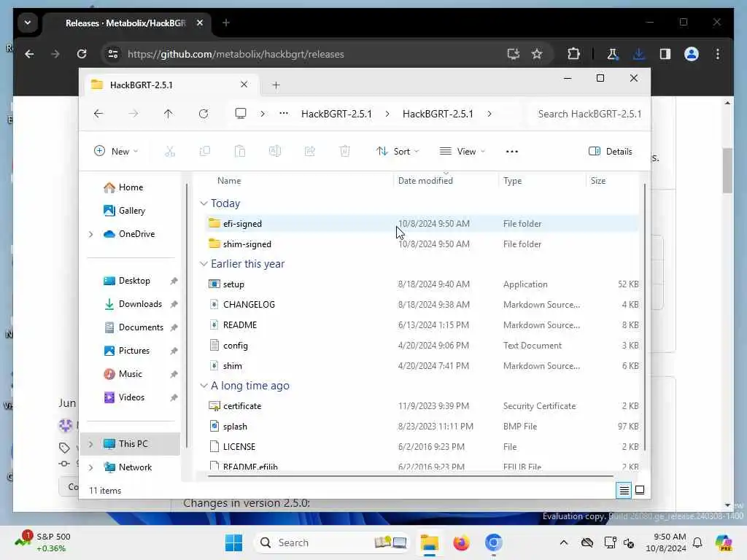Install app icon in Chrome address bar
Screen dimensions: 747x560
pyautogui.click(x=513, y=54)
